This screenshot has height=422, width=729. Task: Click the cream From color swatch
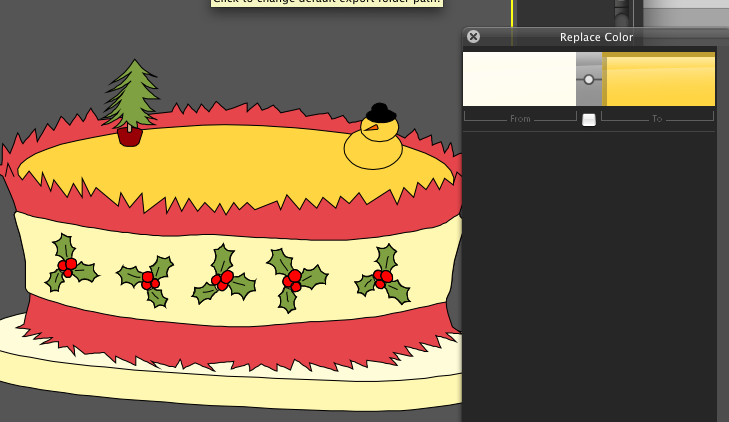point(519,79)
